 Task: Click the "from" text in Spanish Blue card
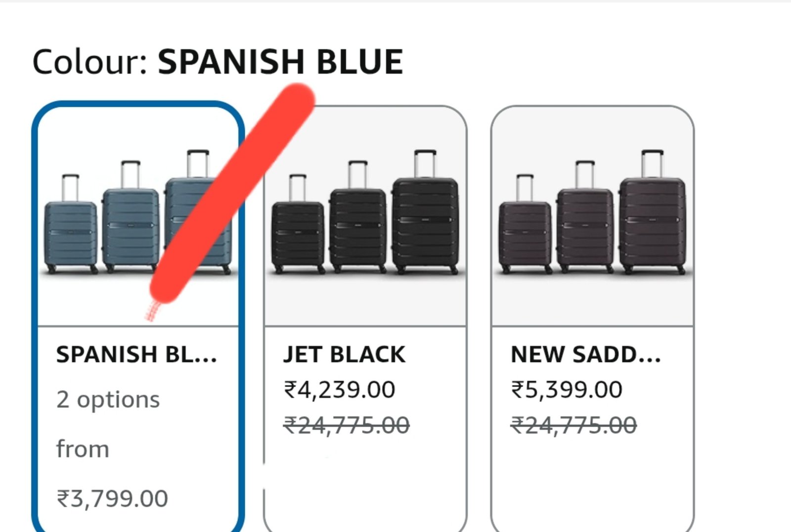click(83, 449)
